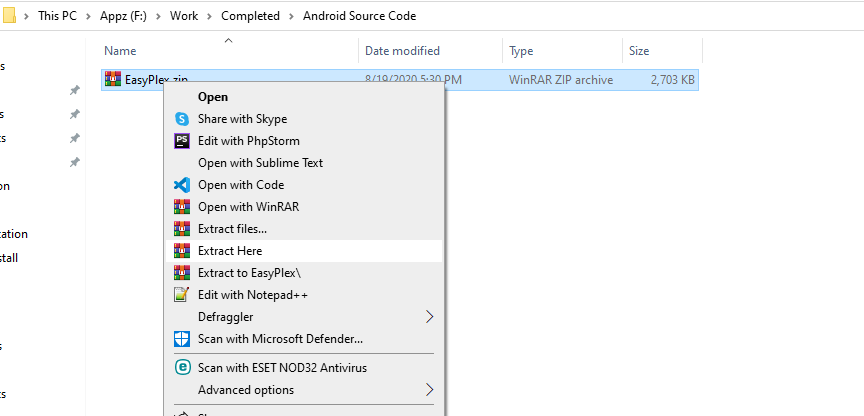The height and width of the screenshot is (416, 864).
Task: Click the Notepad++ icon in menu
Action: coord(182,295)
